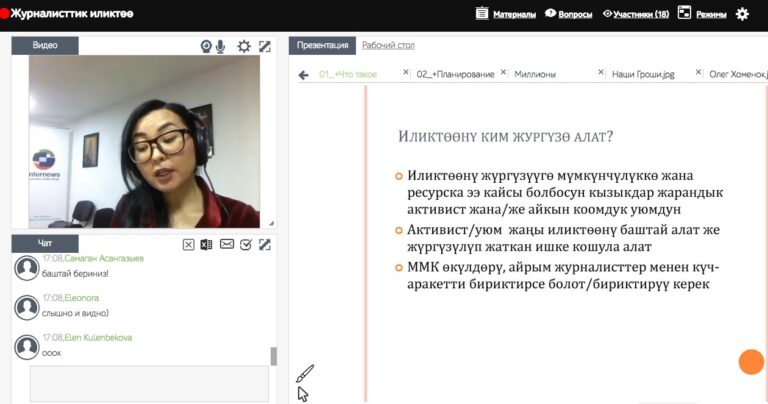The width and height of the screenshot is (768, 404).
Task: Open the Материалы section
Action: coord(514,14)
